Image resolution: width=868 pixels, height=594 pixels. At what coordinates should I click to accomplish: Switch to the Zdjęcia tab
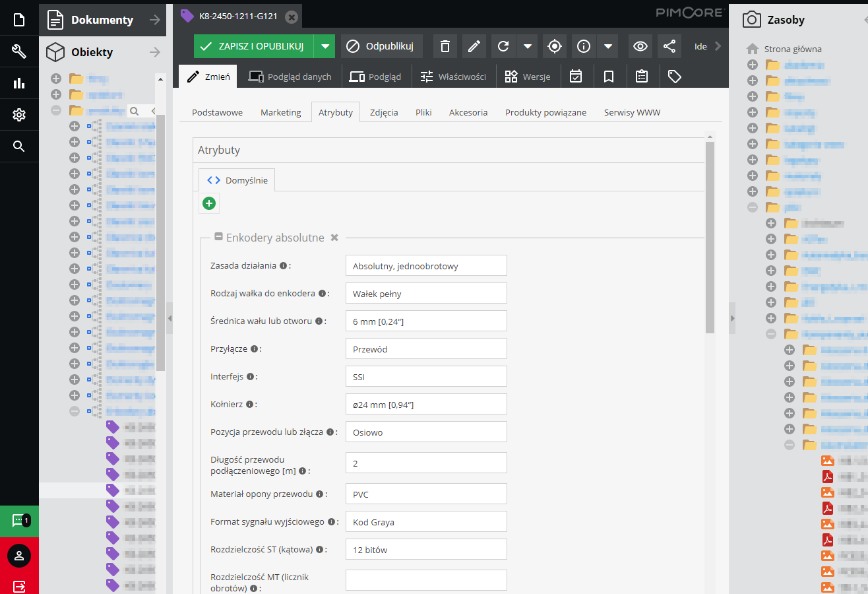tap(384, 112)
